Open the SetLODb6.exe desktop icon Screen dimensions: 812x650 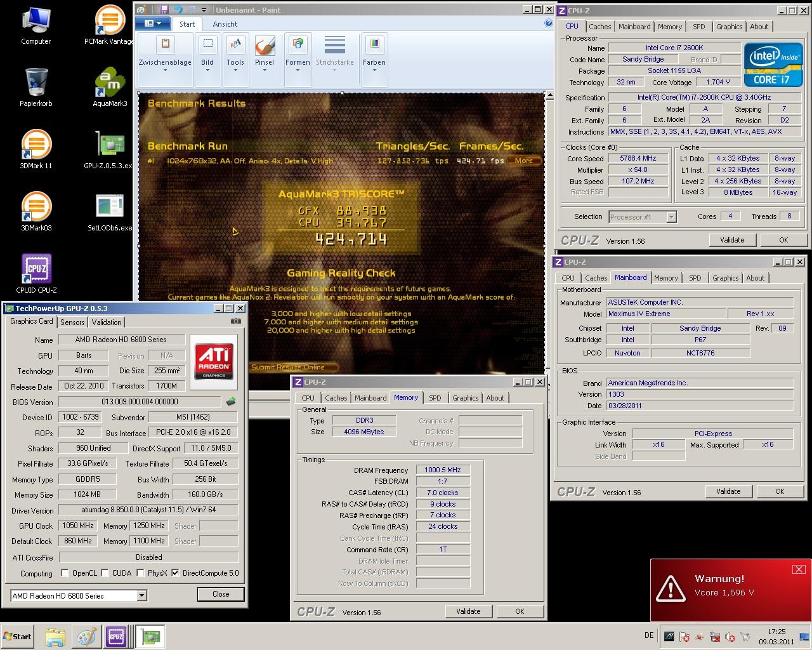tap(110, 212)
